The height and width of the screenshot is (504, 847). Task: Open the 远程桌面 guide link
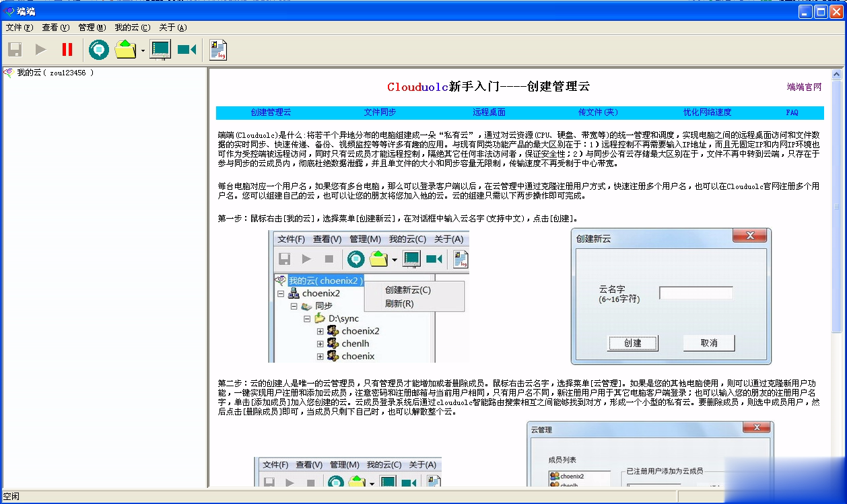point(489,112)
